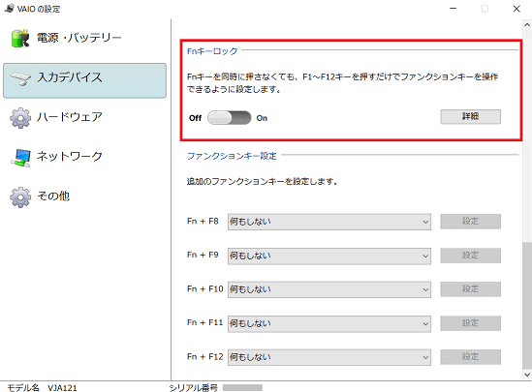Click the 設定 button beside Fn + F8
Screen dimensions: 532x392
tap(470, 222)
